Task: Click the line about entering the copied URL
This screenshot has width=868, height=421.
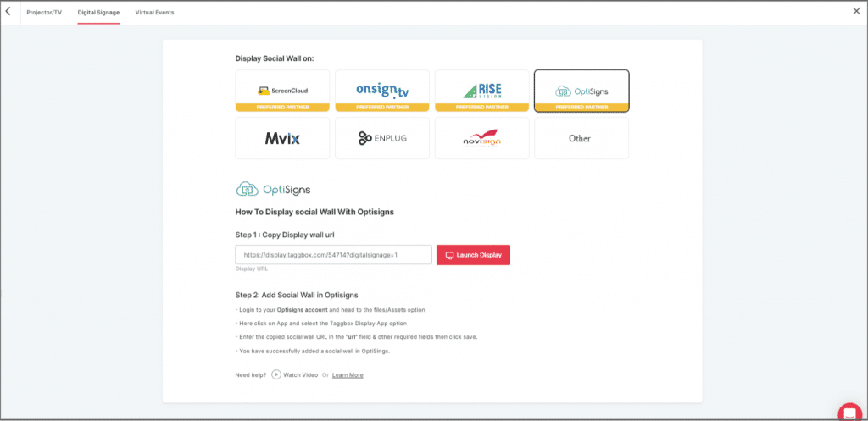Action: tap(357, 337)
